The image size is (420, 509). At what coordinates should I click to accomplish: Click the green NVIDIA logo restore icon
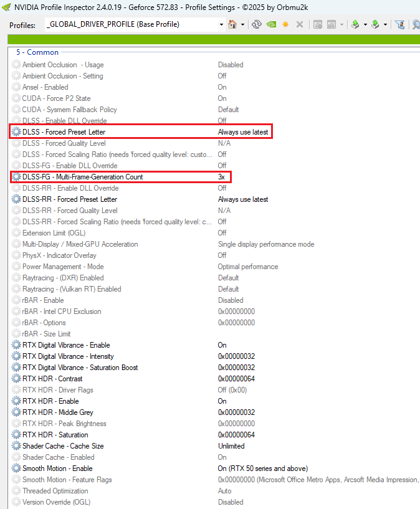(x=271, y=24)
